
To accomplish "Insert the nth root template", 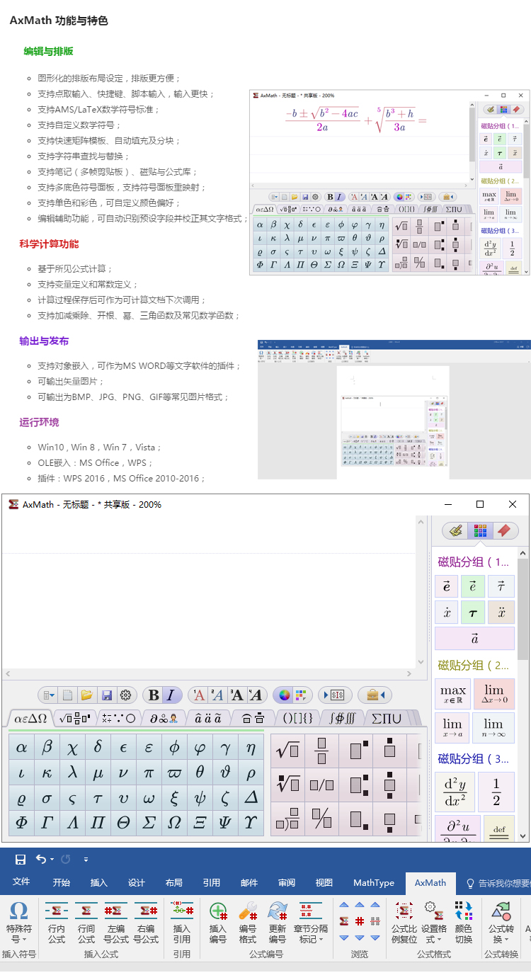I will tap(287, 785).
